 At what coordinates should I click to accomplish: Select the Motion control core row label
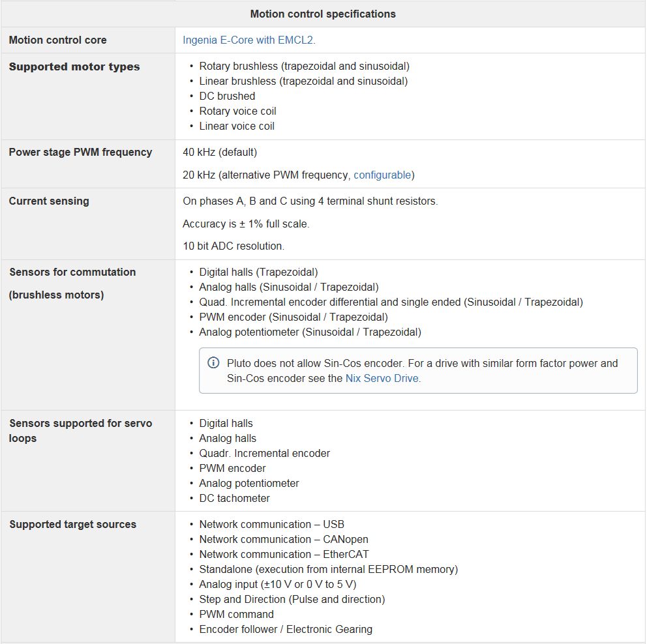tap(58, 40)
